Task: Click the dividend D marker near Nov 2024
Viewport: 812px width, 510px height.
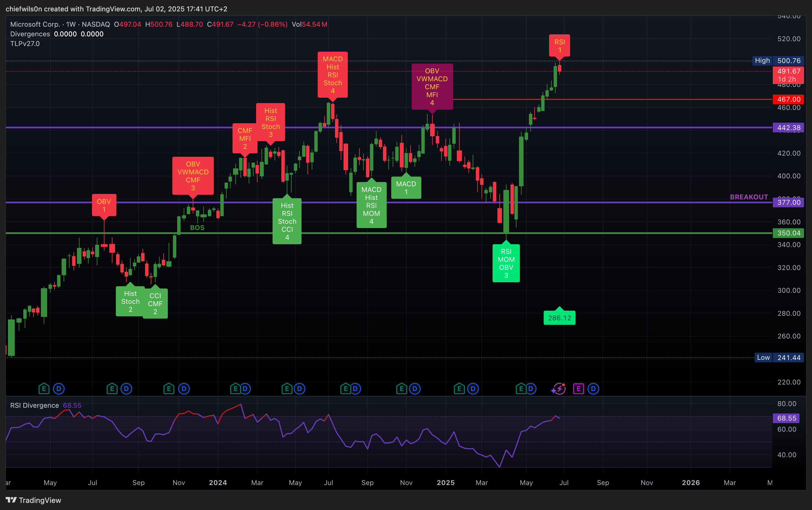Action: click(x=415, y=389)
